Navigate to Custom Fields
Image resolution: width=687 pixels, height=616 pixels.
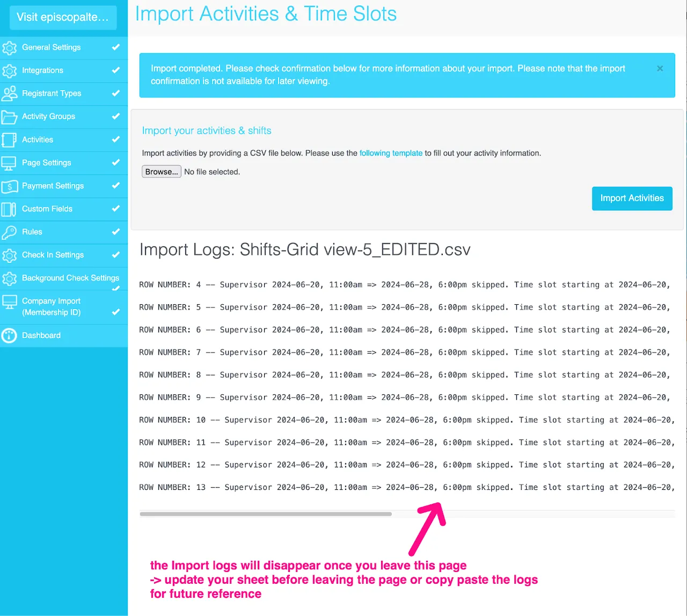(x=64, y=209)
